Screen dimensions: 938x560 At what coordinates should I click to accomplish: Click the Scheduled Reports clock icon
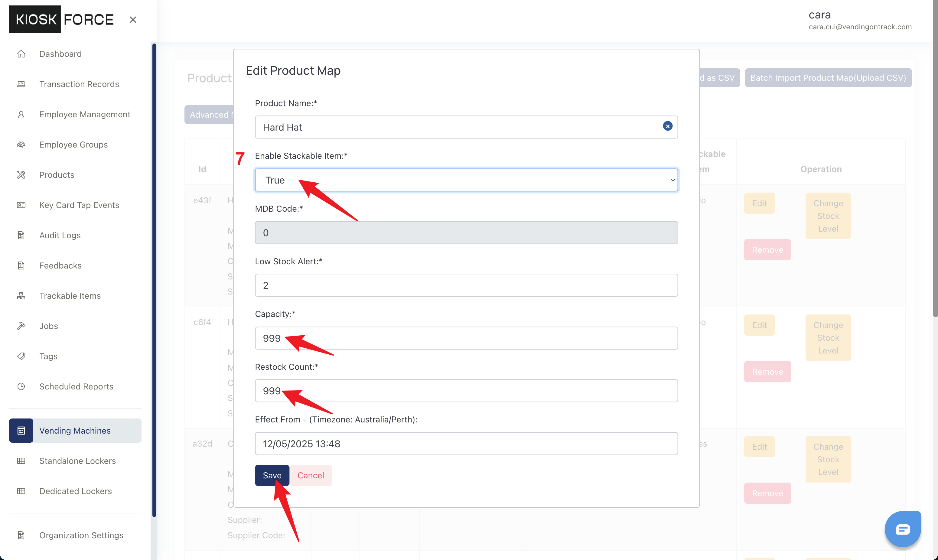pos(21,386)
